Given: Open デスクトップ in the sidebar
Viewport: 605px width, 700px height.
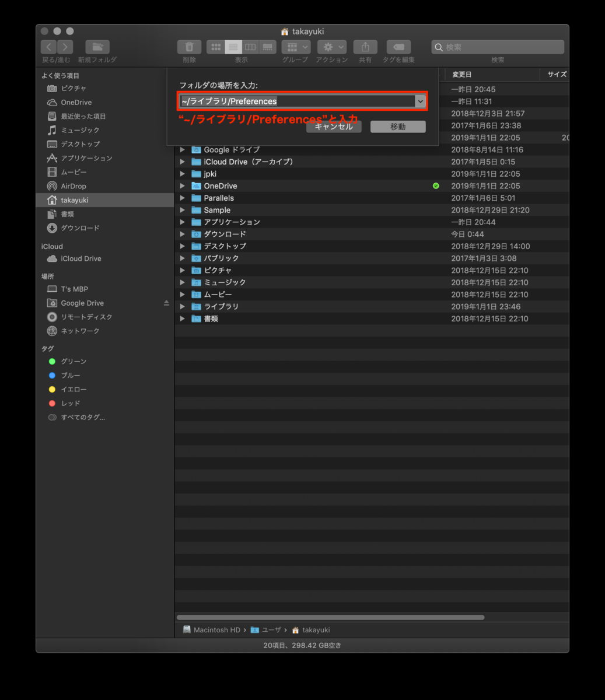Looking at the screenshot, I should point(80,144).
